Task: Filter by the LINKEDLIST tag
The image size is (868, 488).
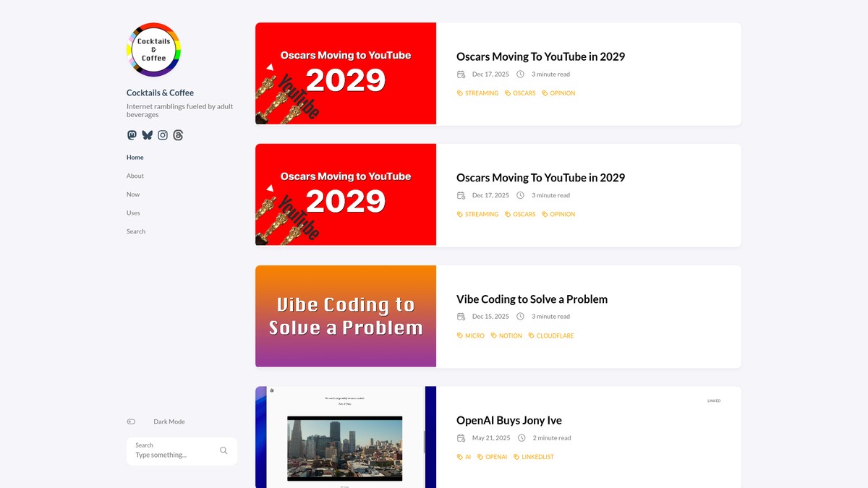Action: tap(538, 457)
